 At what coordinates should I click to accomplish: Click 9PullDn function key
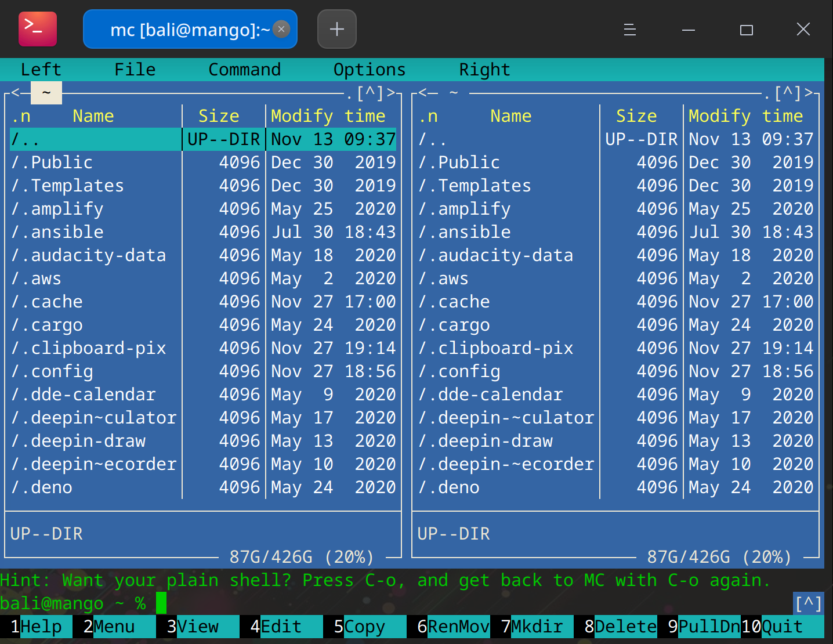(699, 627)
